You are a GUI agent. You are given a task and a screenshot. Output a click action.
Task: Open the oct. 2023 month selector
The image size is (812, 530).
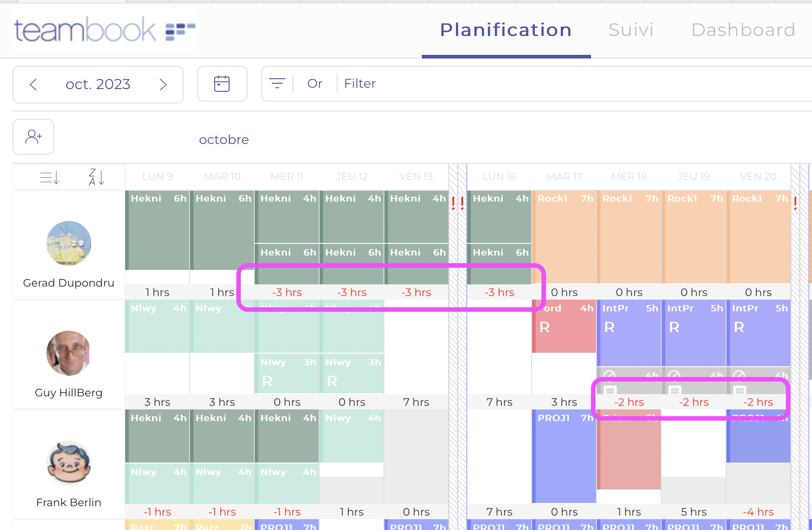click(98, 85)
